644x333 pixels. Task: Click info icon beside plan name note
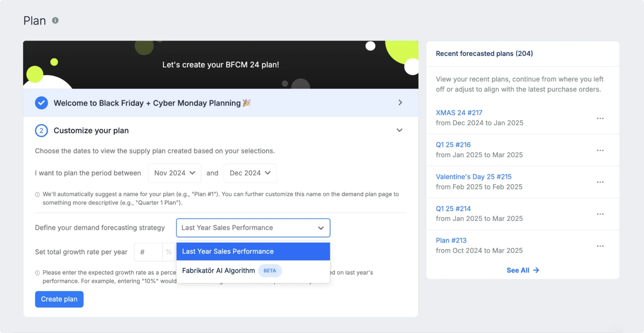click(37, 194)
